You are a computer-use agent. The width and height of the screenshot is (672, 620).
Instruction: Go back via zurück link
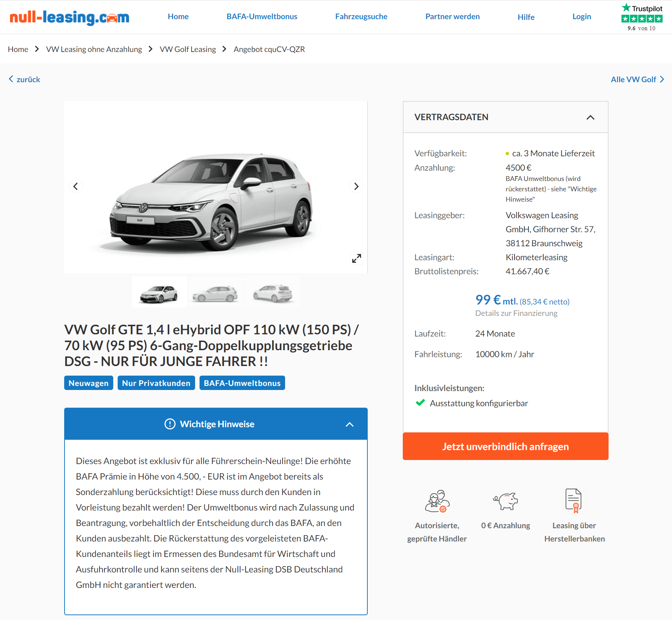pyautogui.click(x=24, y=79)
